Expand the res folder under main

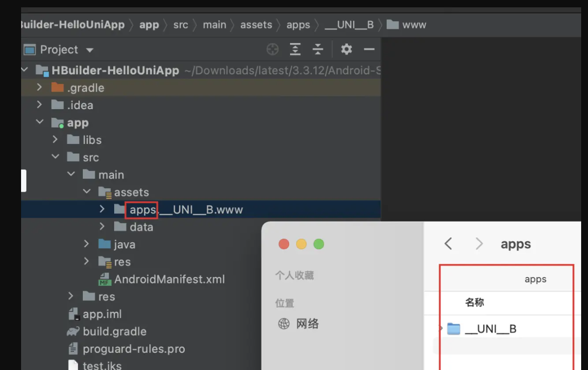pos(87,261)
